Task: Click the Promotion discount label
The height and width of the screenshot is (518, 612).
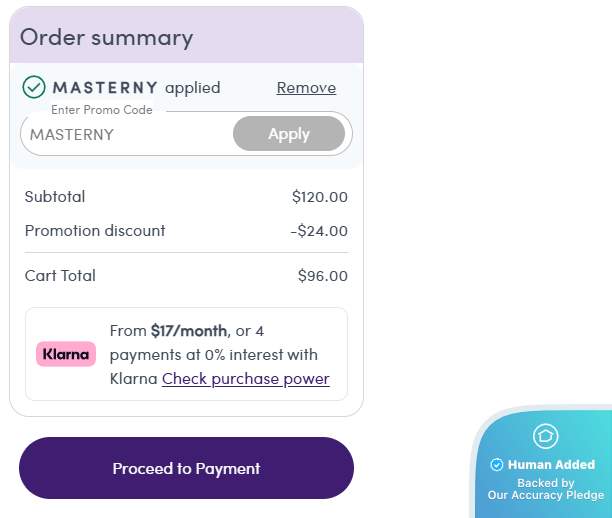Action: [x=95, y=231]
